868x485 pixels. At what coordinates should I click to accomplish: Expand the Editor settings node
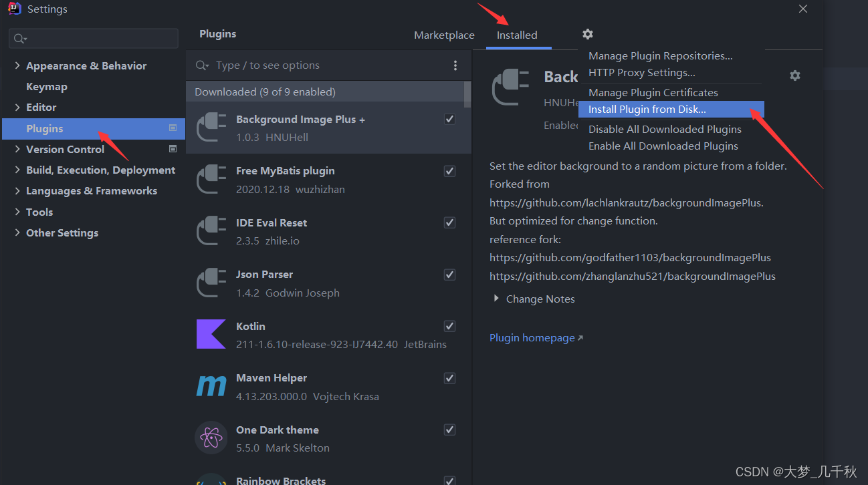tap(17, 107)
